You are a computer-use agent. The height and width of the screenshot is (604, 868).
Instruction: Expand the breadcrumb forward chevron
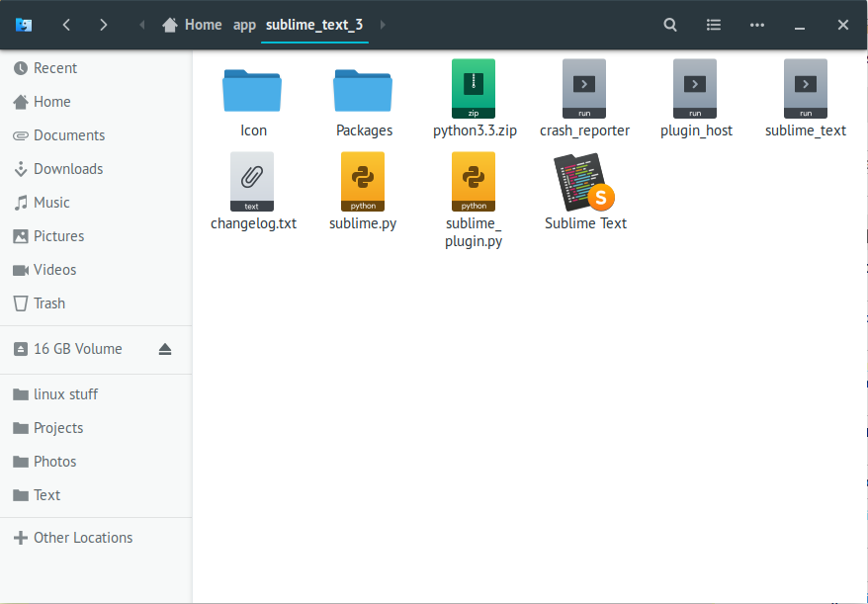[383, 24]
